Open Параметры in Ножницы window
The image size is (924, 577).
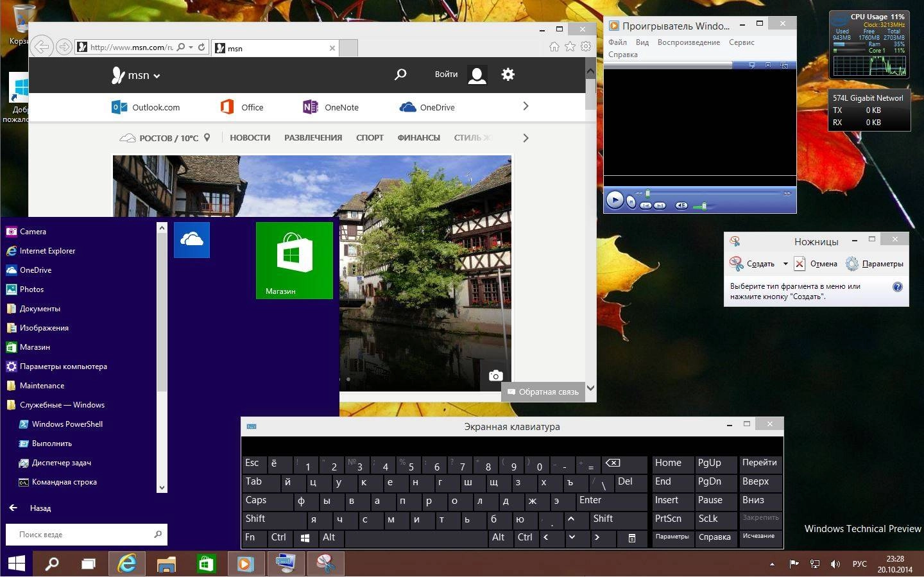[875, 264]
